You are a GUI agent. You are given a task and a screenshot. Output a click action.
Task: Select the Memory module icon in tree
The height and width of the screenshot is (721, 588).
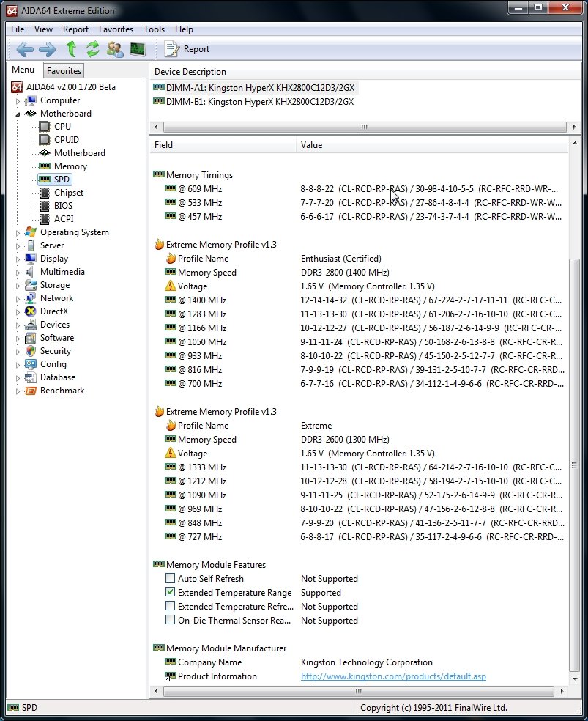[45, 166]
